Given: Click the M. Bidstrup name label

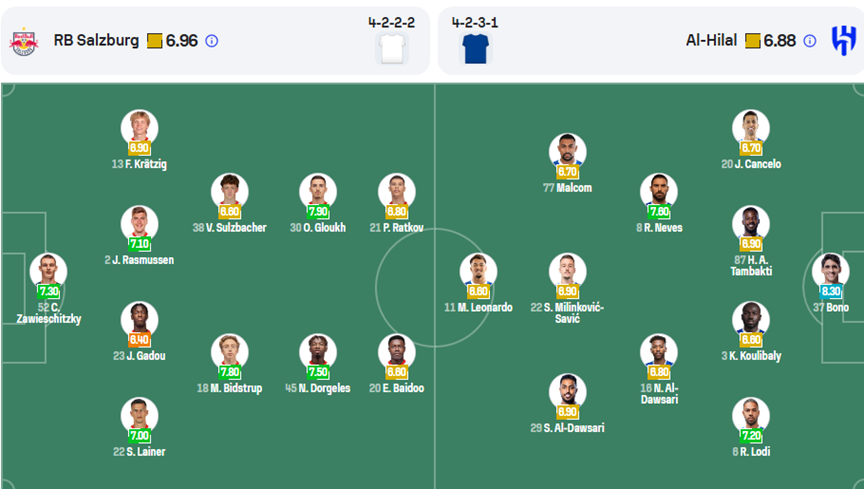Looking at the screenshot, I should point(230,388).
